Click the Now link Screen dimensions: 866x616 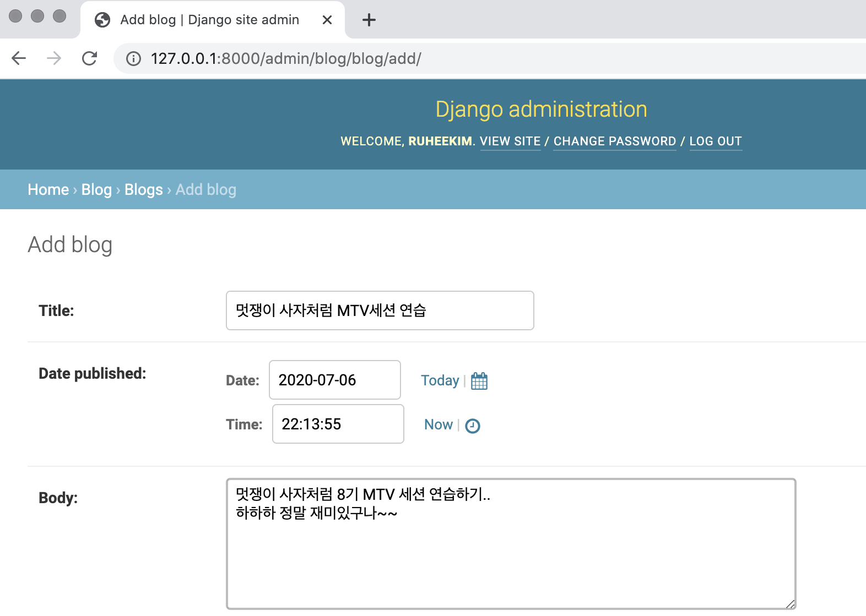click(439, 424)
